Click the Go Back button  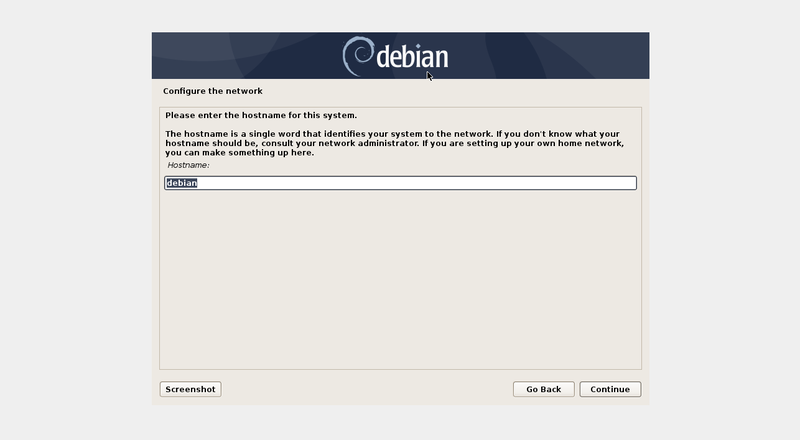(x=543, y=389)
